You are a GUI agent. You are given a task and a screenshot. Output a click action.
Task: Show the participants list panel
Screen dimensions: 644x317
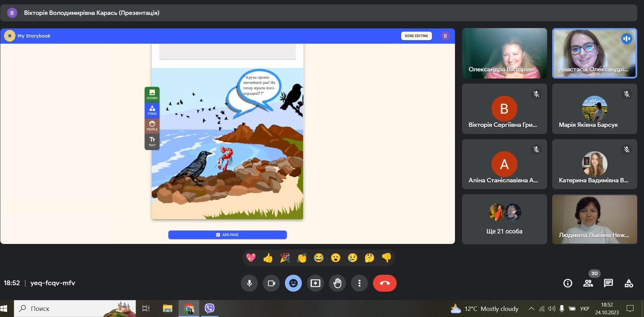coord(588,283)
